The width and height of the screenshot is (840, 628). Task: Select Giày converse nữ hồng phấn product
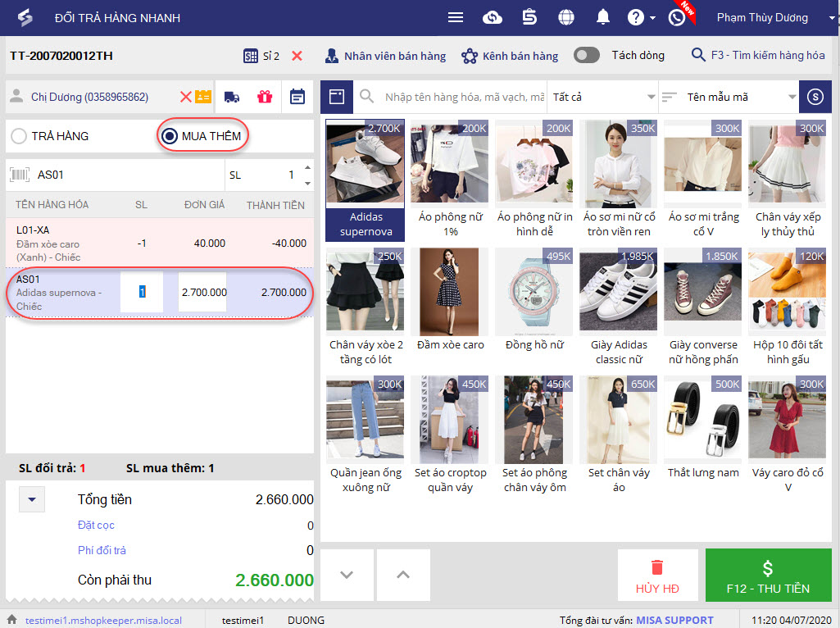[703, 308]
